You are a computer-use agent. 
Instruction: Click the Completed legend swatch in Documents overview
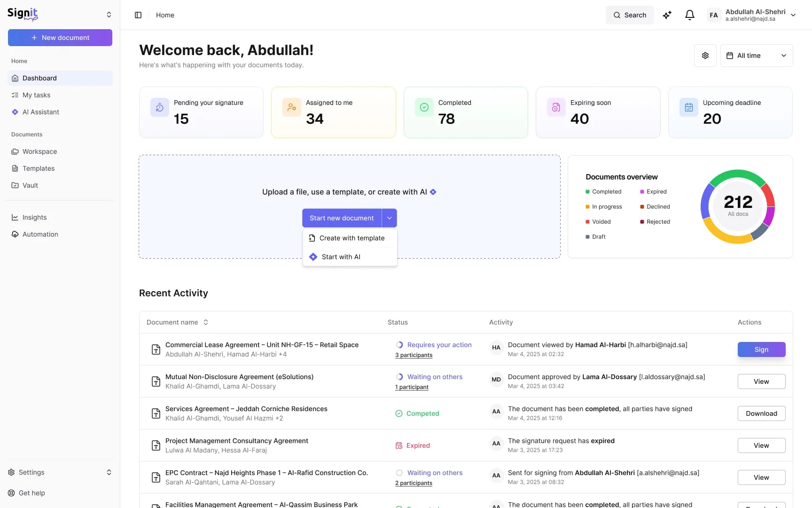pyautogui.click(x=587, y=191)
